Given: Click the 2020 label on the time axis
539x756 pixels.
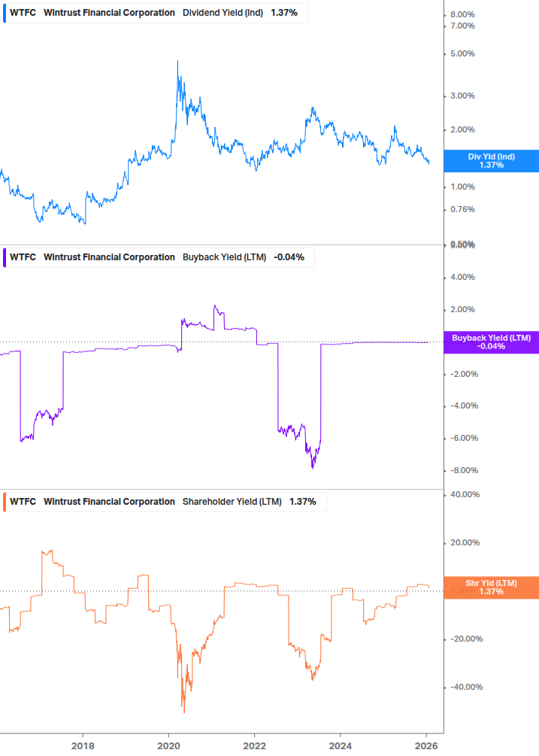Looking at the screenshot, I should click(x=168, y=746).
